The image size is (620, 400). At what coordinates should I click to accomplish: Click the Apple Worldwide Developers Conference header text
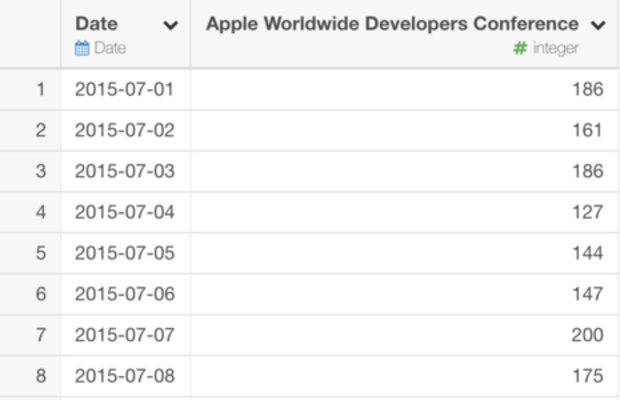click(x=392, y=24)
